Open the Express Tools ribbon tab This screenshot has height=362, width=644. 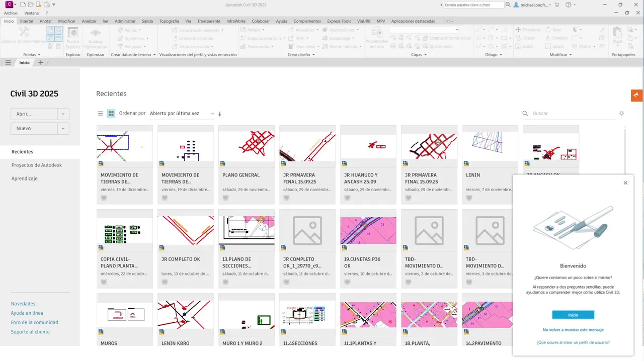[x=339, y=21]
